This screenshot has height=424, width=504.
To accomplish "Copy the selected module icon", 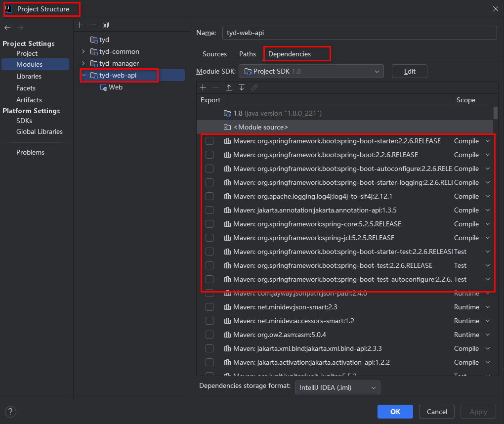I will click(x=105, y=25).
